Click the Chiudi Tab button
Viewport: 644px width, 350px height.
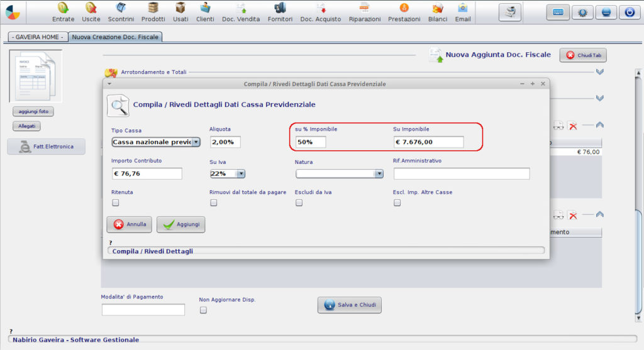[x=583, y=55]
